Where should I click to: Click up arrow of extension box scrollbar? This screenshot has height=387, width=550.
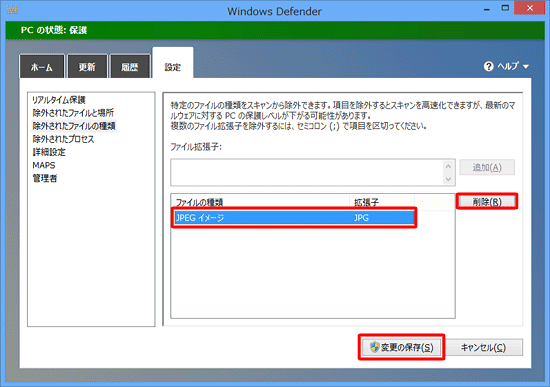[448, 166]
